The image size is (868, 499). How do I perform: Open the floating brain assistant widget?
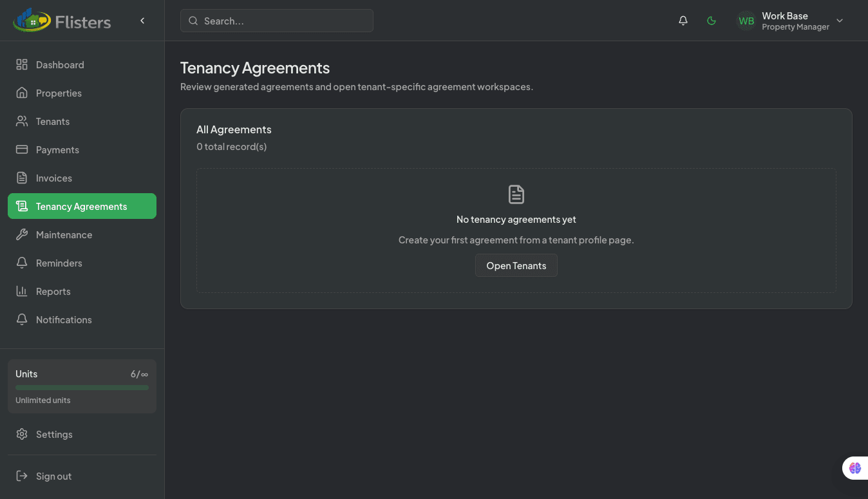(854, 468)
